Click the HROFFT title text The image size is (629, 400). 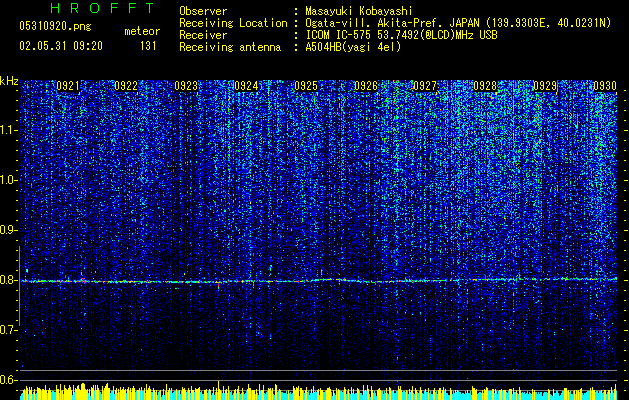(x=103, y=8)
